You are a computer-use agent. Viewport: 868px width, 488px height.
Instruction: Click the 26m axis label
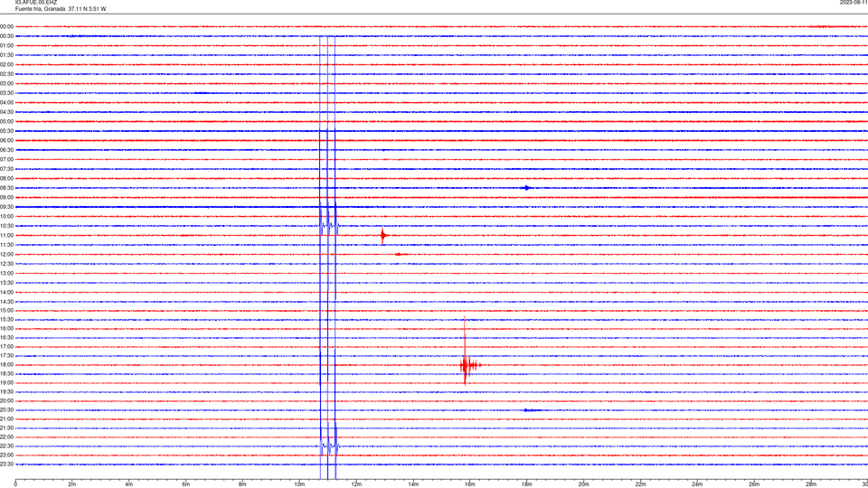tap(754, 484)
